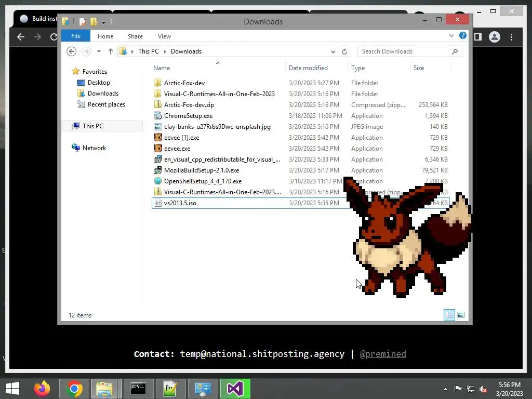Screen dimensions: 532x399
Task: Toggle Chrome side panel icon
Action: [478, 37]
